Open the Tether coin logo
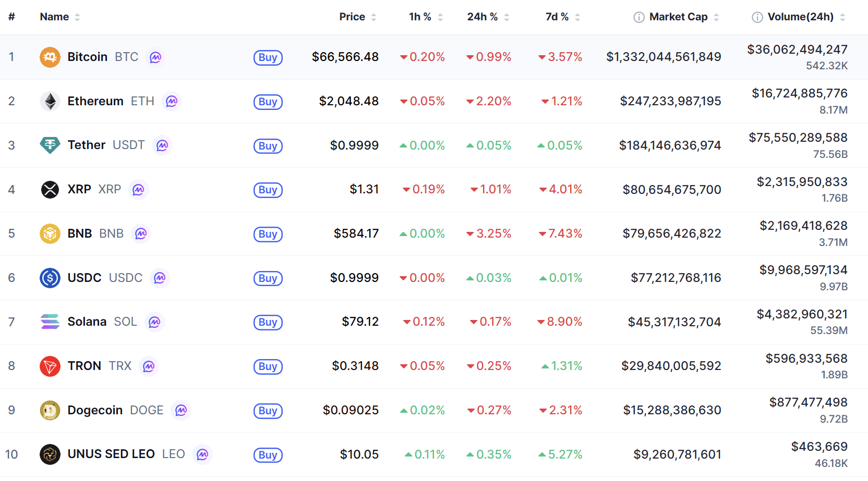This screenshot has height=481, width=868. [50, 145]
